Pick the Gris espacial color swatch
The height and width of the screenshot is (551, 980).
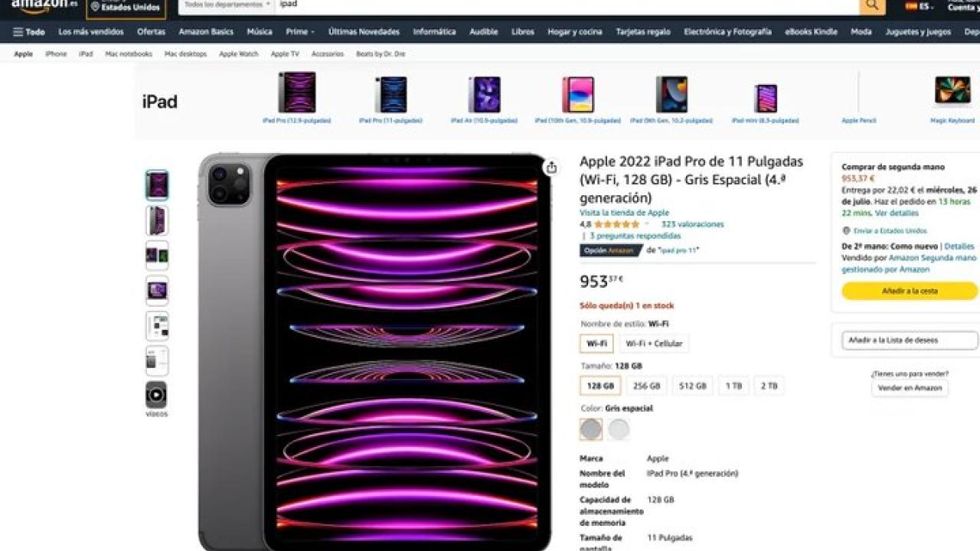591,429
